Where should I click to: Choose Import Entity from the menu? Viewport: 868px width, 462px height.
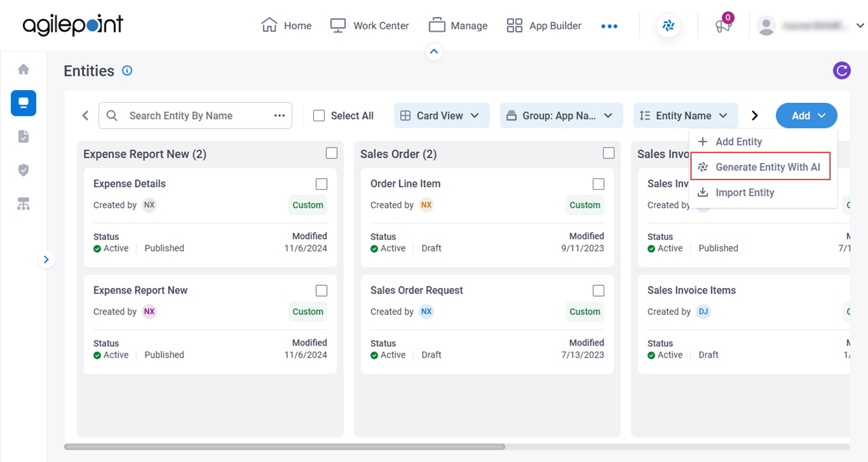coord(763,192)
